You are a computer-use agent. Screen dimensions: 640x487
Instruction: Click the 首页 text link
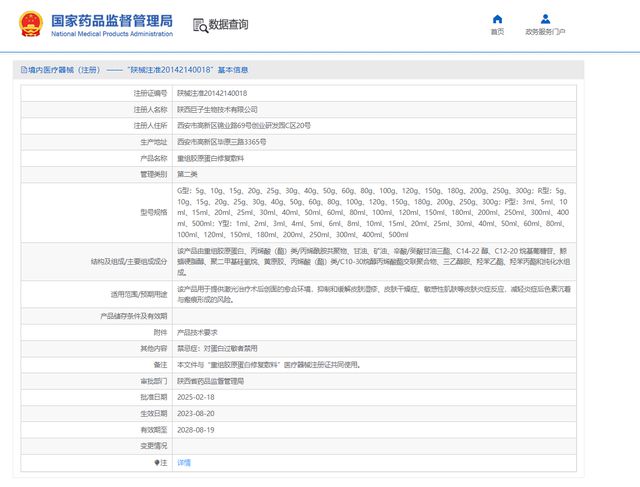497,32
